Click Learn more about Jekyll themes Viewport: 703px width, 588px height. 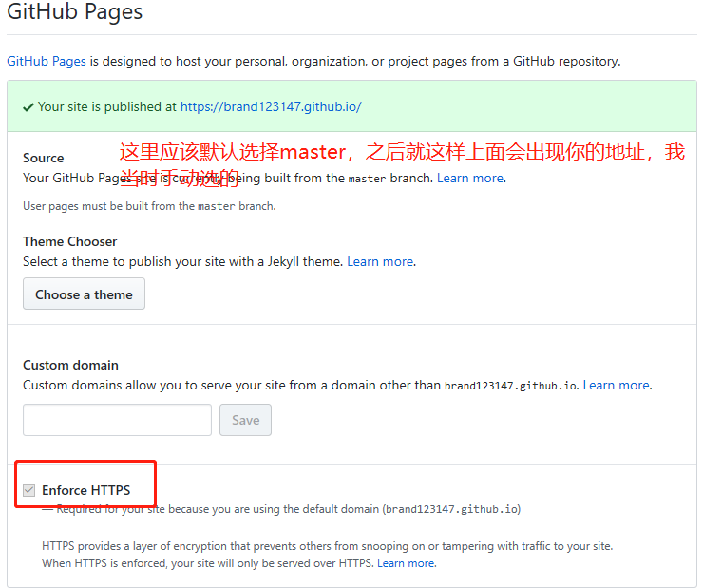380,261
